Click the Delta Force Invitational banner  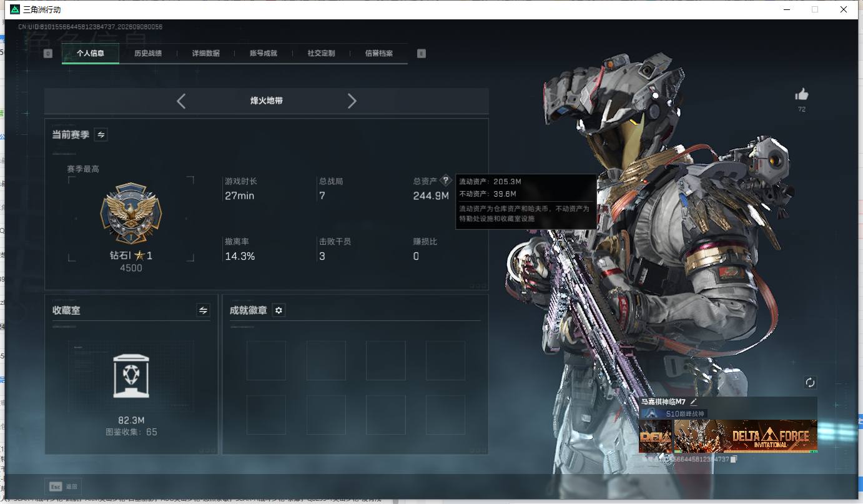pos(746,436)
